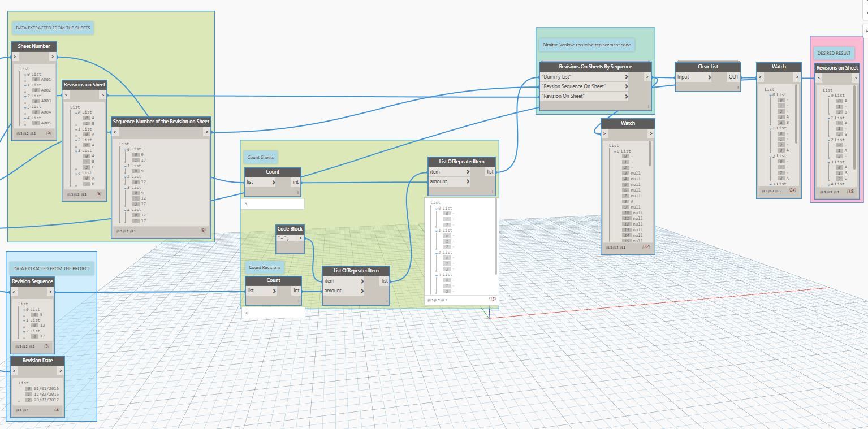
Task: Click output port of Sequence Number of the Revision node
Action: point(206,132)
